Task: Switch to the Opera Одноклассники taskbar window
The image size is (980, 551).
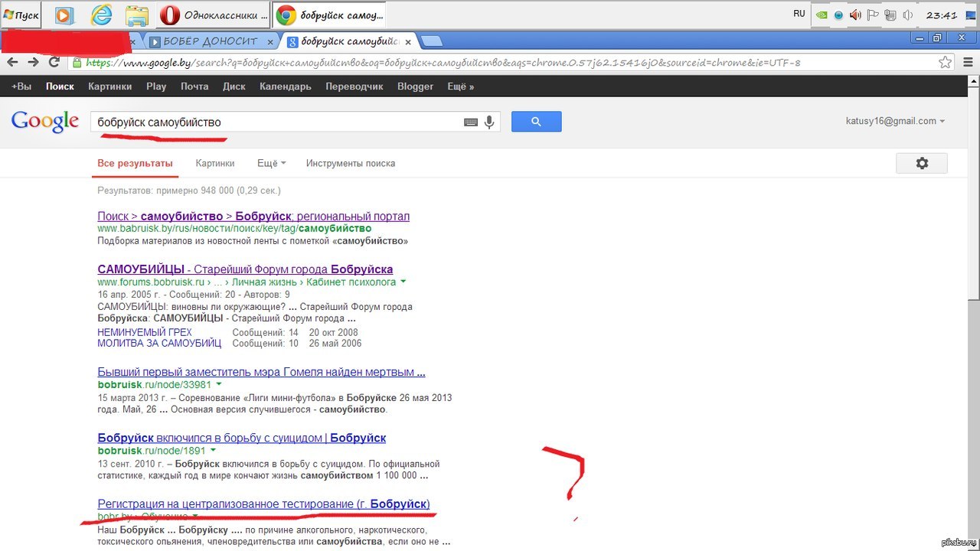Action: pos(215,15)
